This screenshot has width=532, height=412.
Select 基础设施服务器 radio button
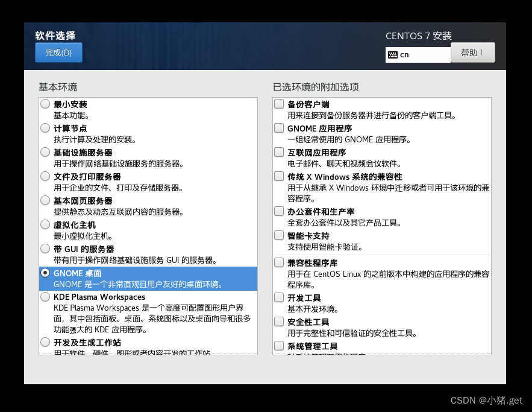[x=45, y=152]
